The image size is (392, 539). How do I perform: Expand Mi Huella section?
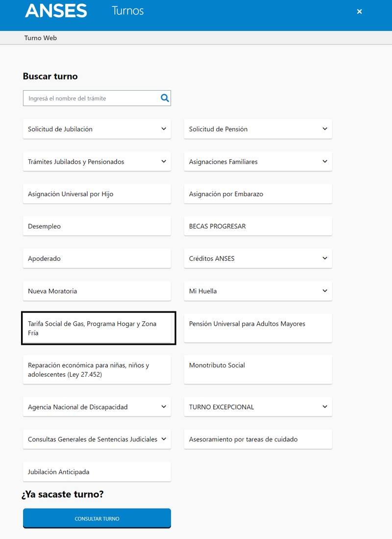pos(325,291)
